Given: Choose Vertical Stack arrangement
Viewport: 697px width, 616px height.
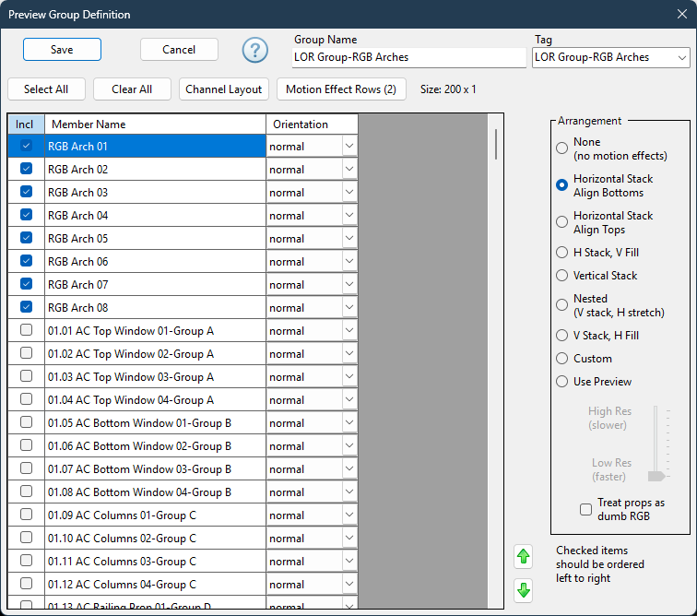Looking at the screenshot, I should coord(561,276).
